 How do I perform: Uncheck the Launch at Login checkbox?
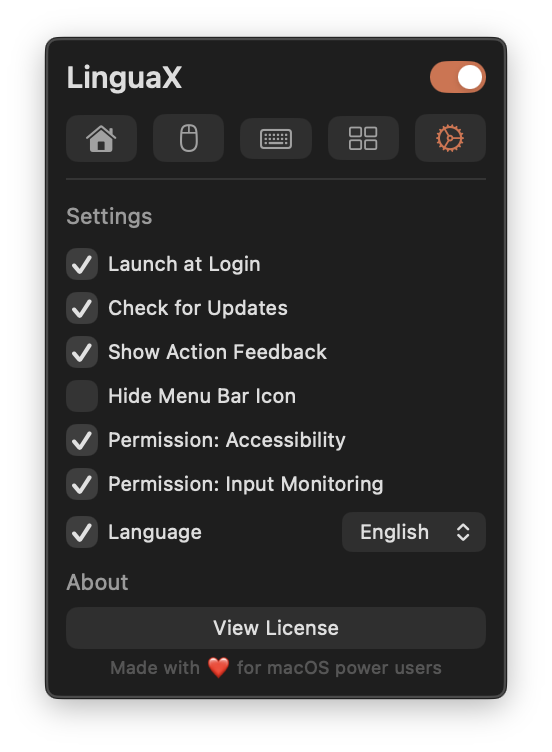[x=82, y=264]
